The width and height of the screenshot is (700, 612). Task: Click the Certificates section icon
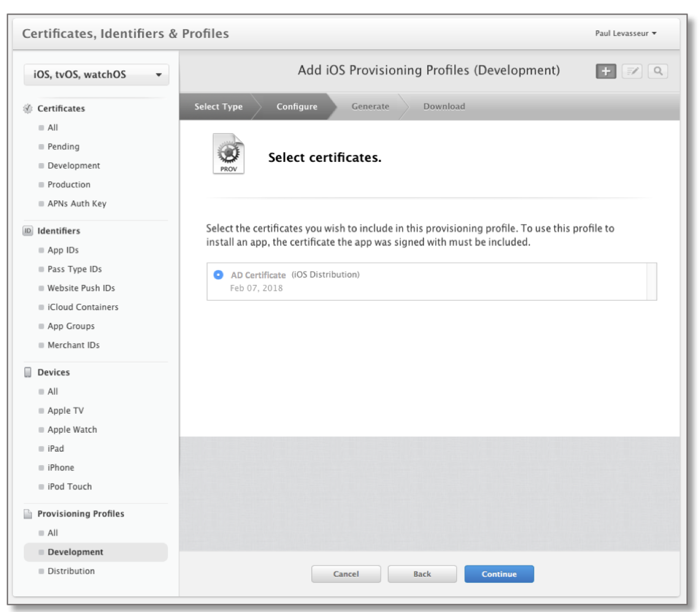pyautogui.click(x=28, y=108)
